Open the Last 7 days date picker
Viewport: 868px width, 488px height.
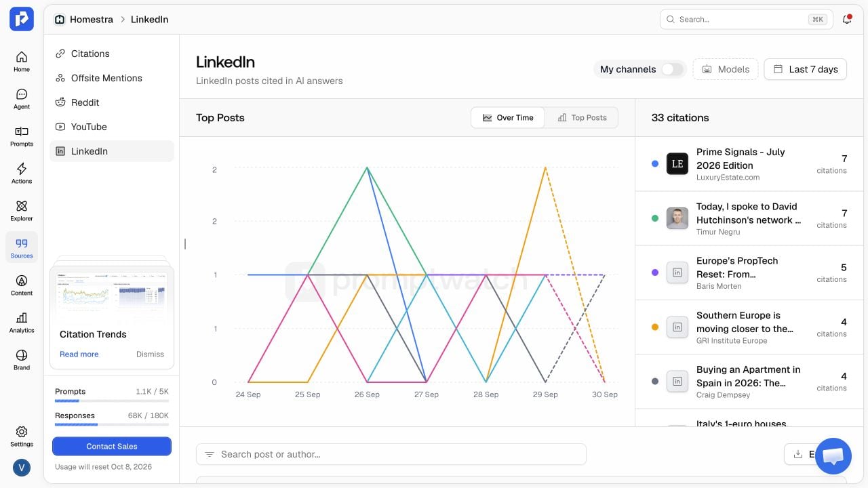[806, 69]
